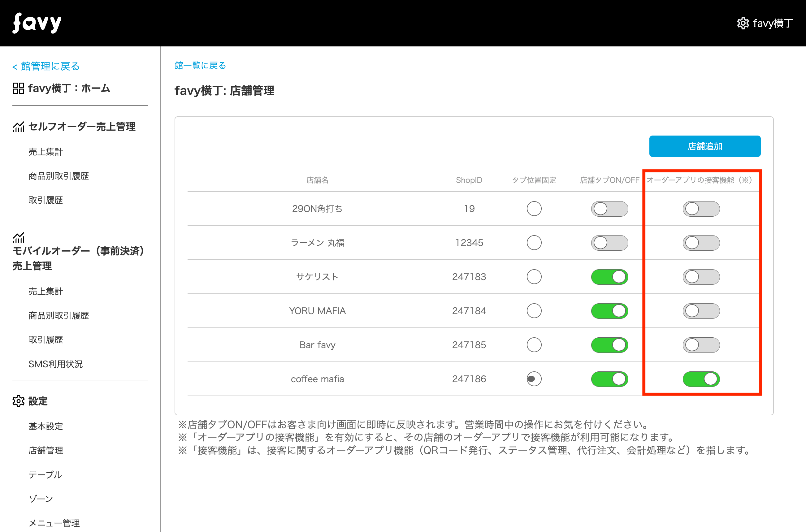
Task: Click the gear icon beside favy横丁
Action: point(743,24)
